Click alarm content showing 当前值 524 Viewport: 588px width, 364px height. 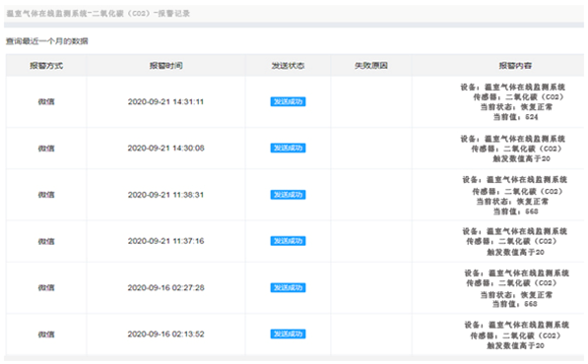click(512, 102)
